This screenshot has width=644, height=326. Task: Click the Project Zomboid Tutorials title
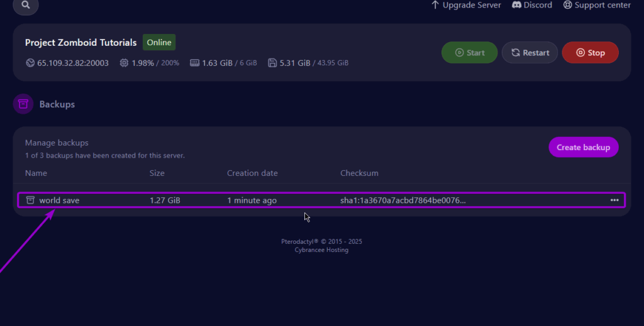pyautogui.click(x=81, y=43)
